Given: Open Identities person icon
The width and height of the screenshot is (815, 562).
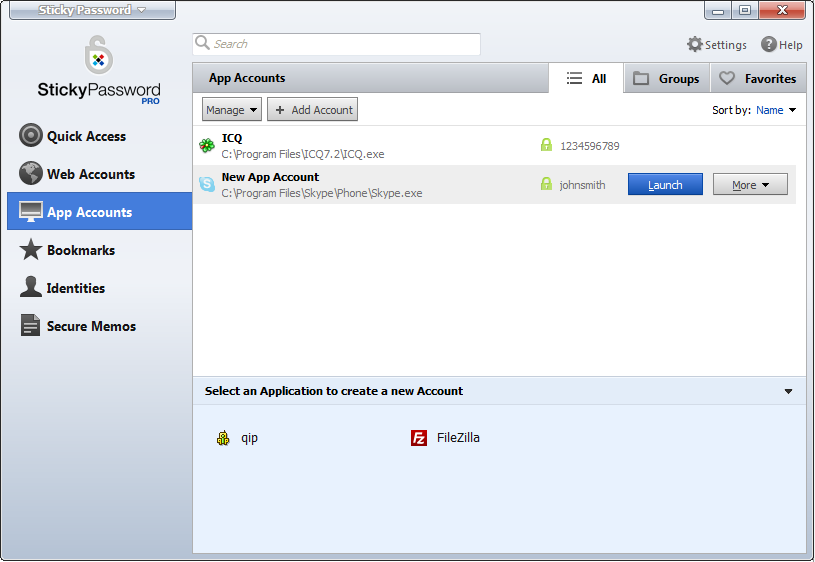Looking at the screenshot, I should point(31,287).
